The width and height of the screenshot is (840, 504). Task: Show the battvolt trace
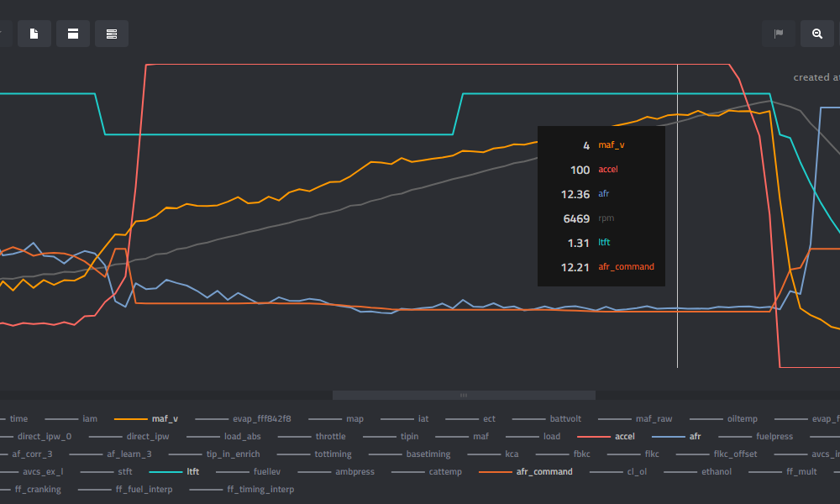click(564, 418)
